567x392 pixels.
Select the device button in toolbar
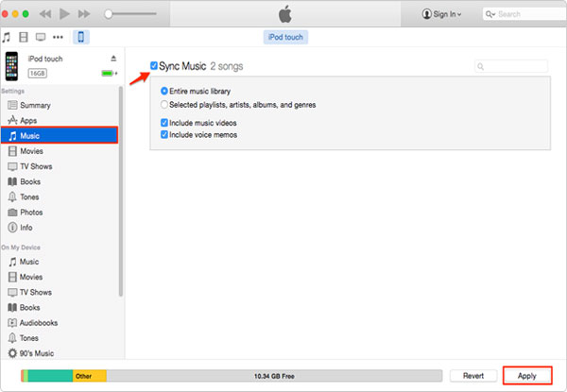[81, 37]
